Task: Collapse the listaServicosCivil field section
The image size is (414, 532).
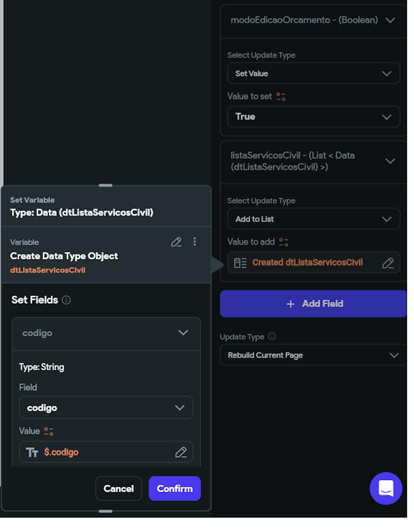Action: [x=313, y=161]
